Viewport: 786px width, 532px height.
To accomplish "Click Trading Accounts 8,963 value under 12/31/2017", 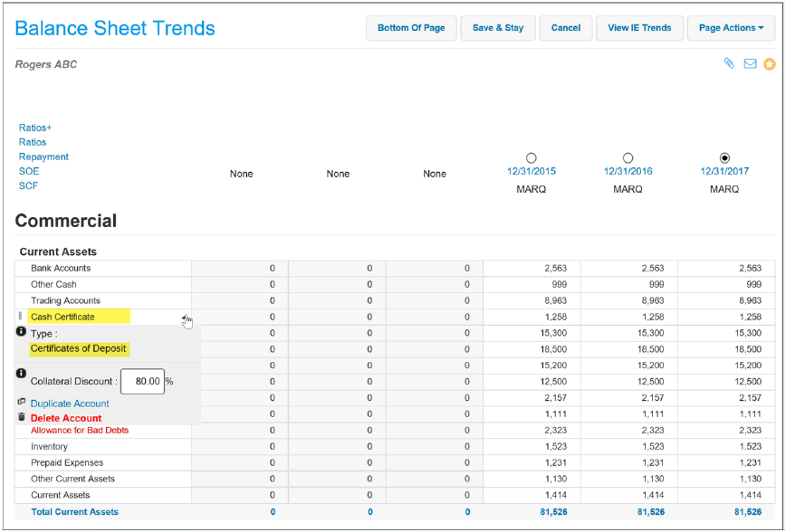I will (750, 300).
